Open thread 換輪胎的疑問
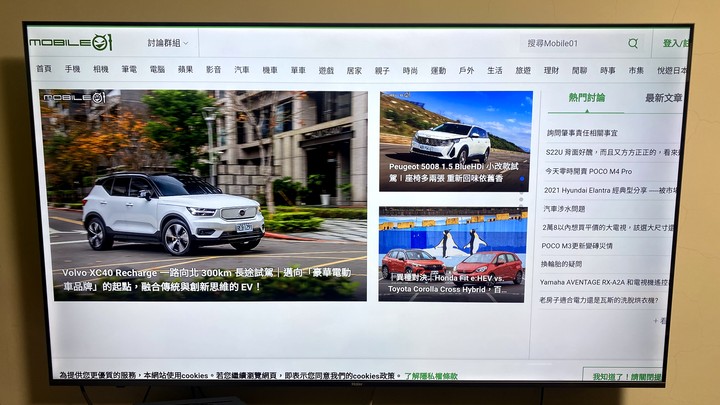Viewport: 720px width, 405px height. [x=561, y=264]
